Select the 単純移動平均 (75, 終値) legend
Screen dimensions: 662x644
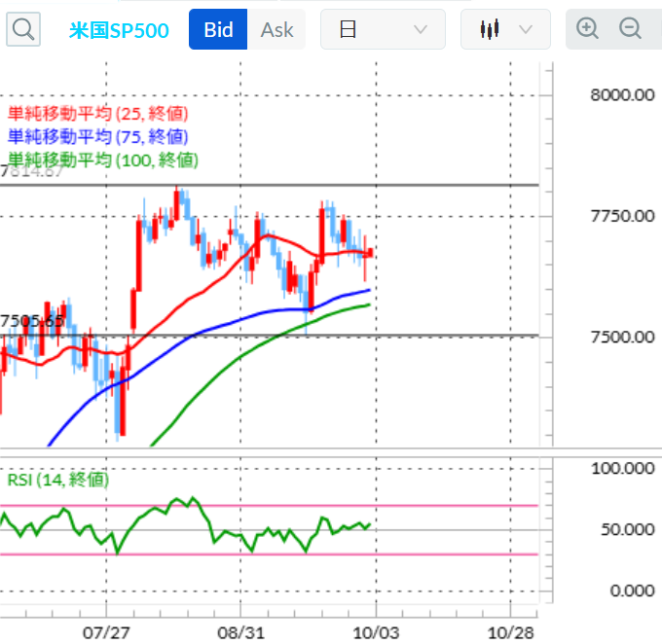coord(98,137)
